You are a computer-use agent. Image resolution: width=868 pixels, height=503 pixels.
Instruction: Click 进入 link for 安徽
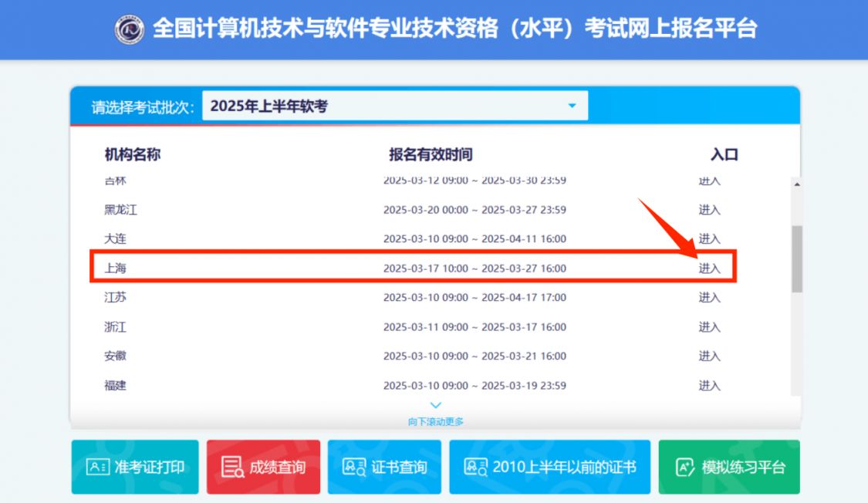709,356
